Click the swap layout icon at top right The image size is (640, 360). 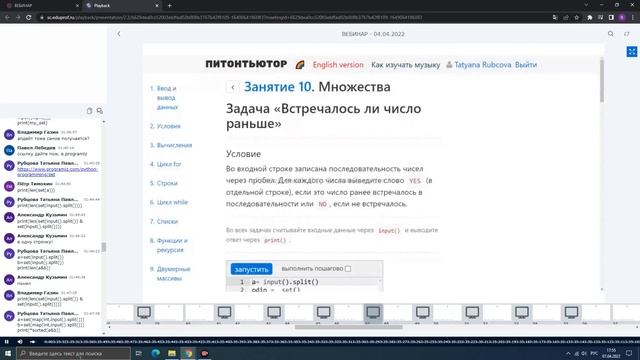tap(627, 34)
